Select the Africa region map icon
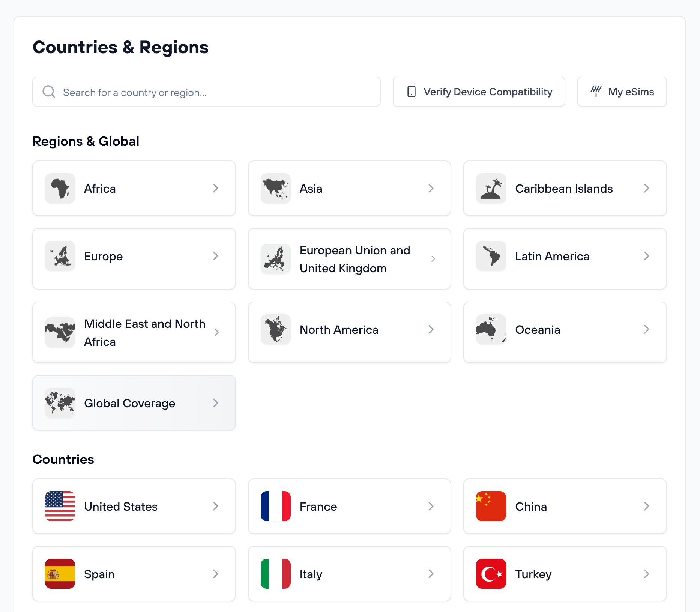Viewport: 700px width, 612px height. tap(60, 188)
